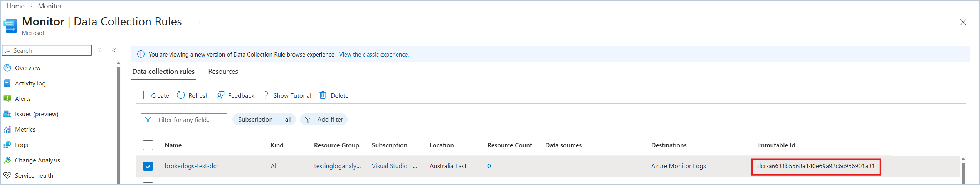Click the funnel icon in filter box
The image size is (980, 185).
click(148, 119)
